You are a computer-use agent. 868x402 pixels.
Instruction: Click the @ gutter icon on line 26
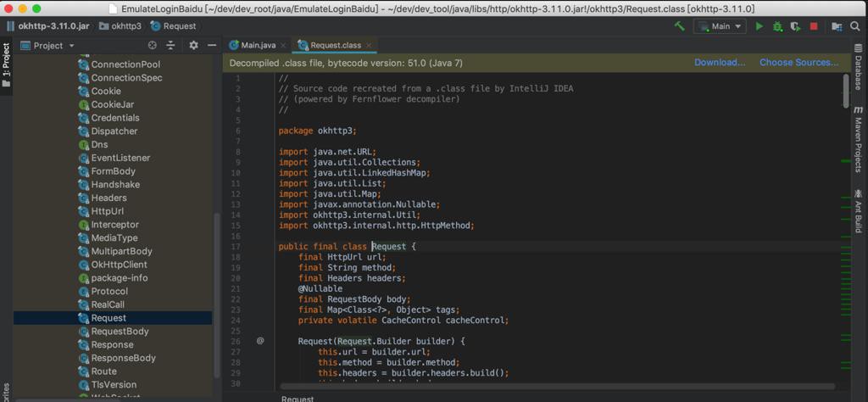260,341
